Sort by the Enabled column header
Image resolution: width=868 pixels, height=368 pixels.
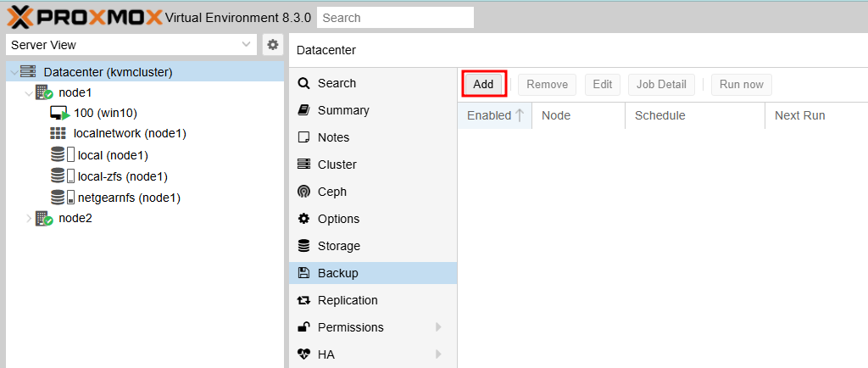click(x=494, y=115)
